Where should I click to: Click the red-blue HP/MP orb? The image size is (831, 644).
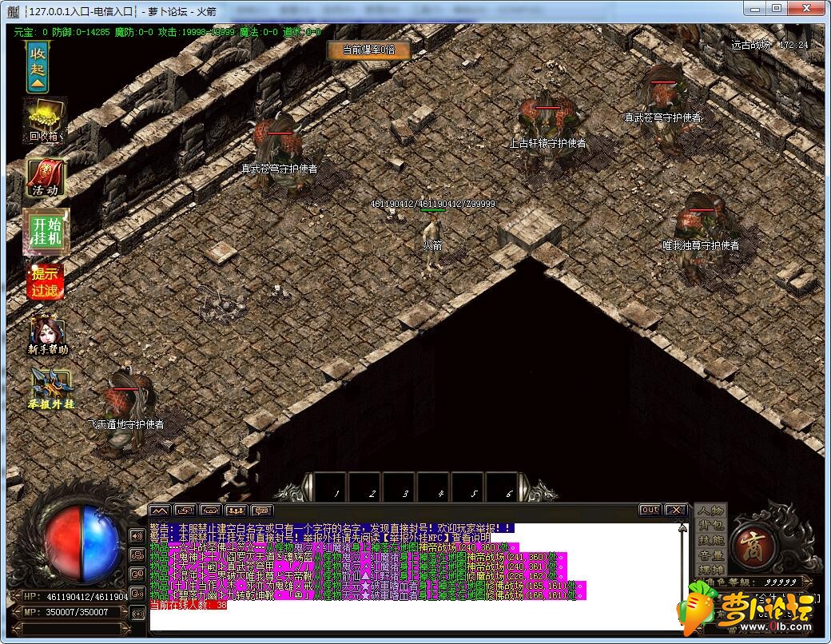[x=82, y=544]
